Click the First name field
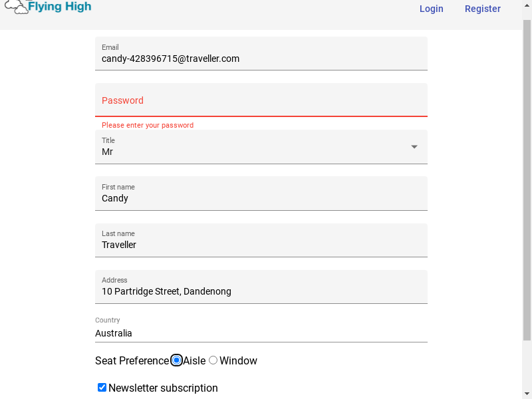Image resolution: width=532 pixels, height=399 pixels. point(261,198)
